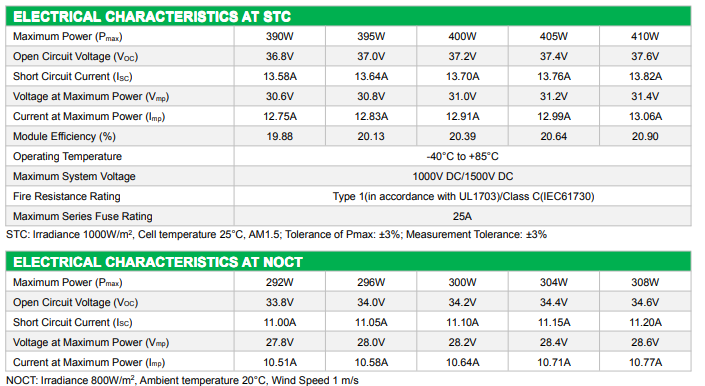705x386 pixels.
Task: Select the 10.64A NOCT current value
Action: [462, 362]
